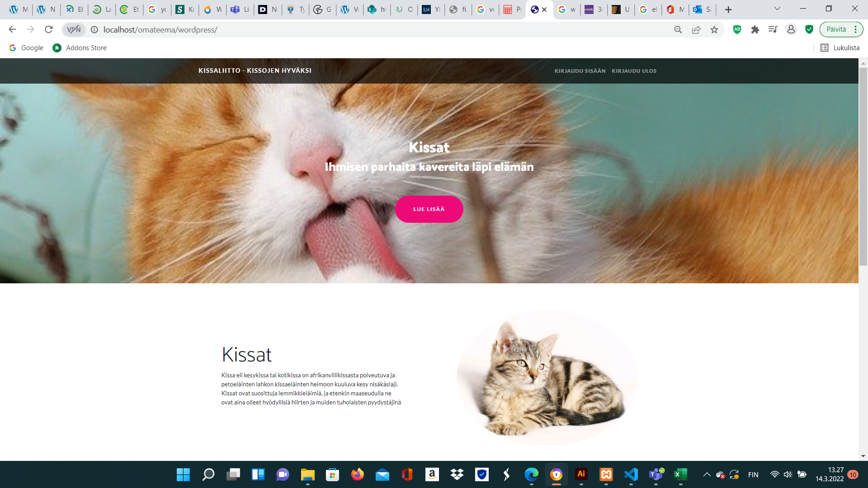Open Chrome's three-dot menu next to Päivitä
This screenshot has height=488, width=868.
tap(856, 29)
